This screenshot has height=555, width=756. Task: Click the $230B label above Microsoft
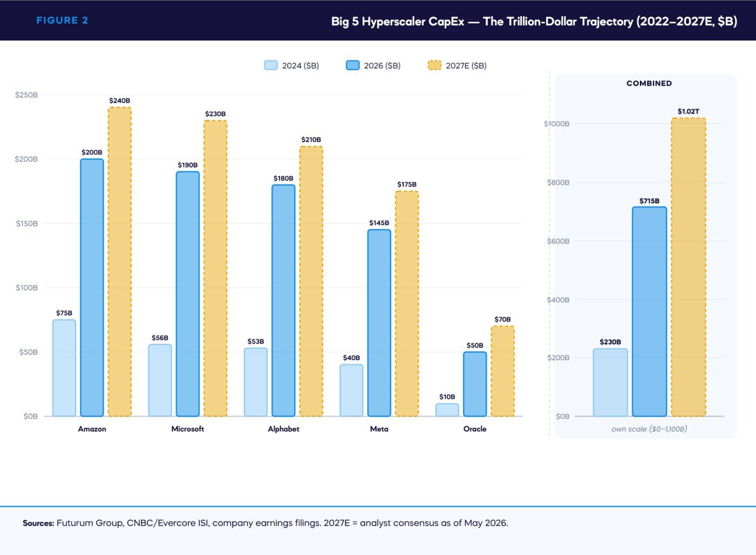click(215, 114)
